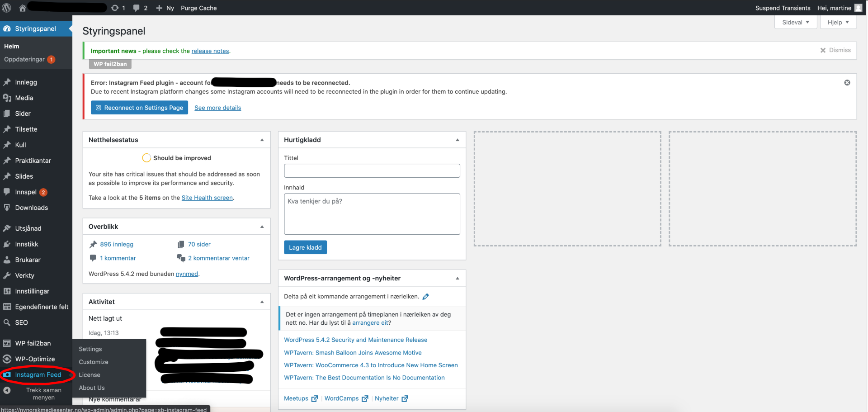
Task: Open the Meetups external link
Action: click(x=301, y=398)
